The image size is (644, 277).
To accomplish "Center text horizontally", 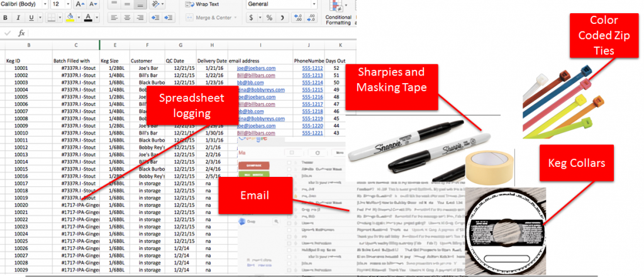I will pyautogui.click(x=127, y=18).
